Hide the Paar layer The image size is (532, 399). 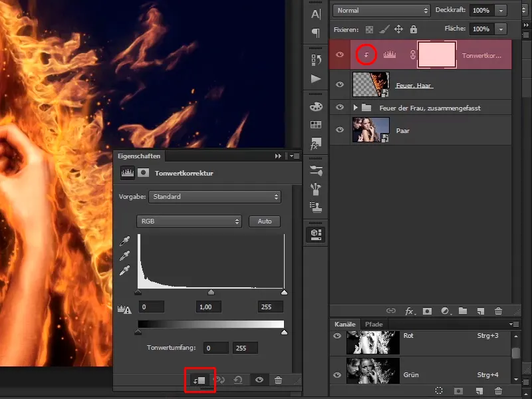[x=340, y=130]
